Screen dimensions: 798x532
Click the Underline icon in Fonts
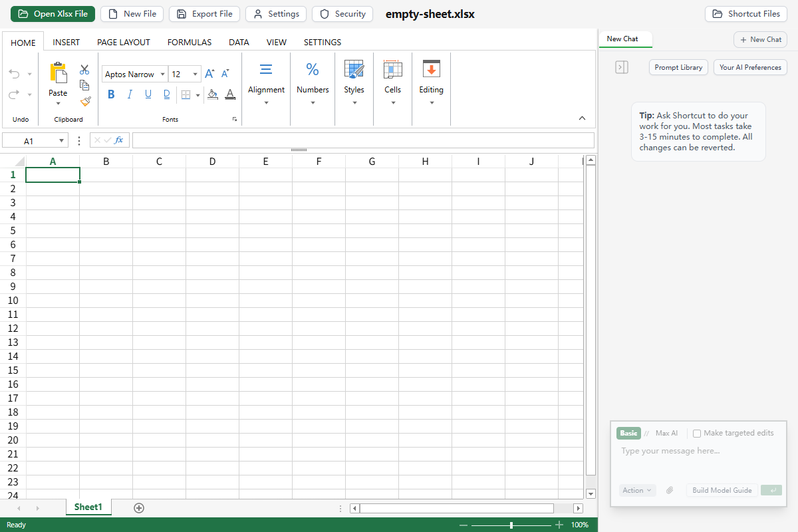pyautogui.click(x=148, y=94)
